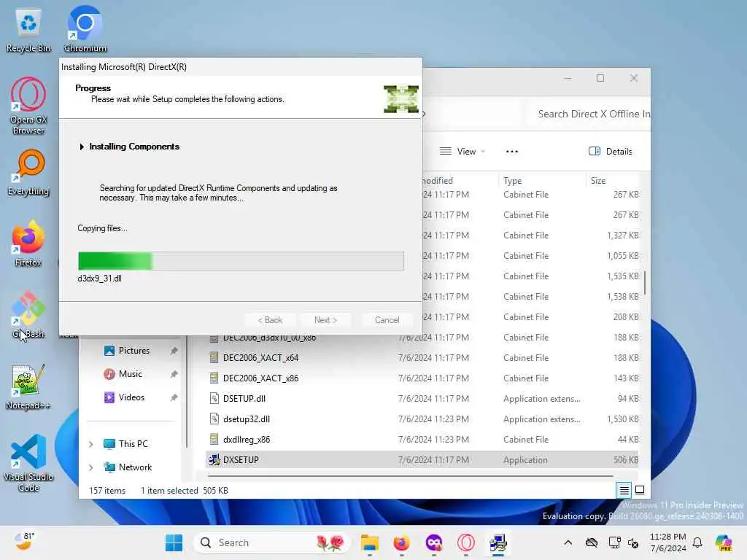Expand the This PC tree node

(x=91, y=444)
